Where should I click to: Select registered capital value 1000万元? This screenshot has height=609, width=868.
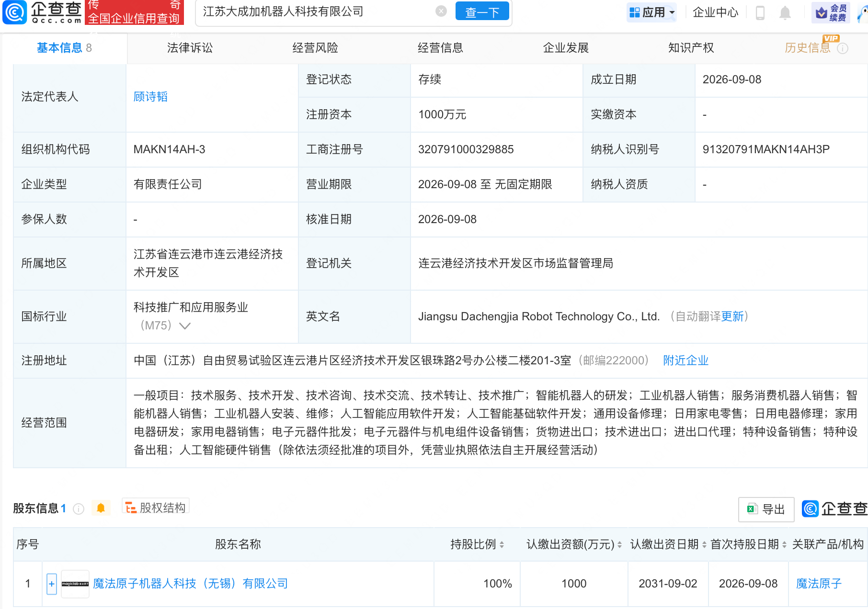point(442,114)
